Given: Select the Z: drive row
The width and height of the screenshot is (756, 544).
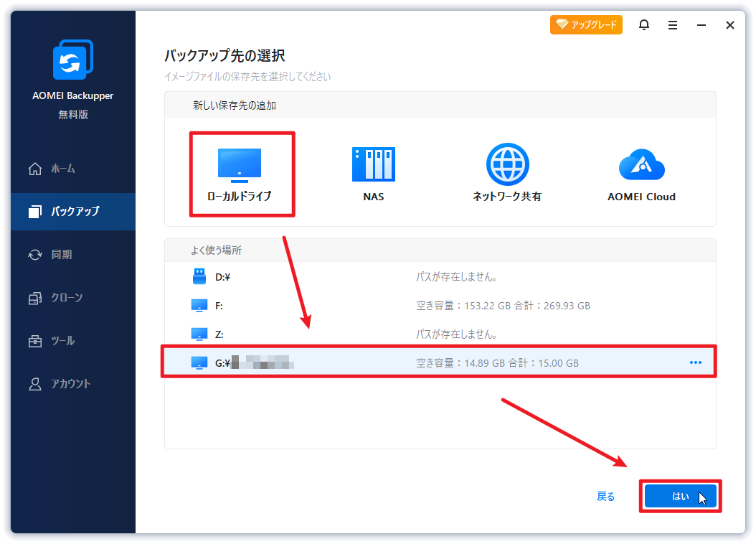Looking at the screenshot, I should pos(440,334).
